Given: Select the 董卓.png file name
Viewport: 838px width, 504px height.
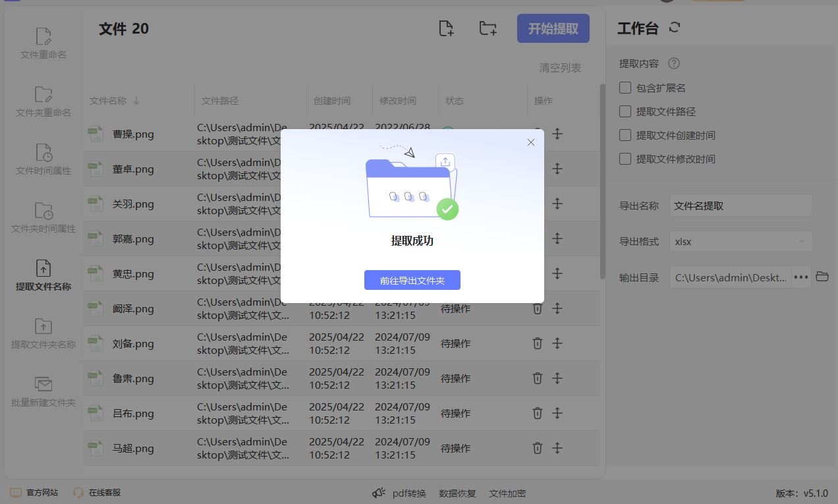Looking at the screenshot, I should (x=133, y=169).
